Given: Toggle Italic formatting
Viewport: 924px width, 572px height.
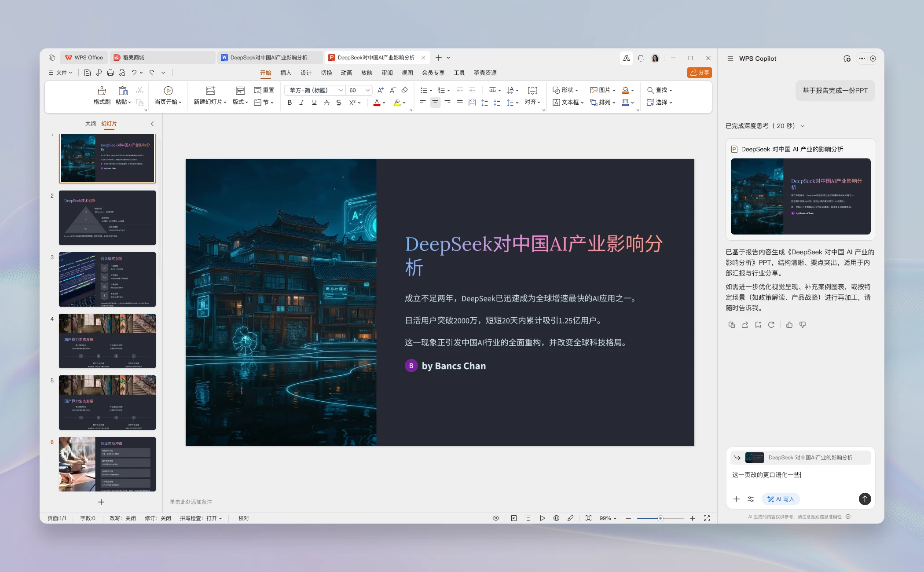Looking at the screenshot, I should click(302, 103).
